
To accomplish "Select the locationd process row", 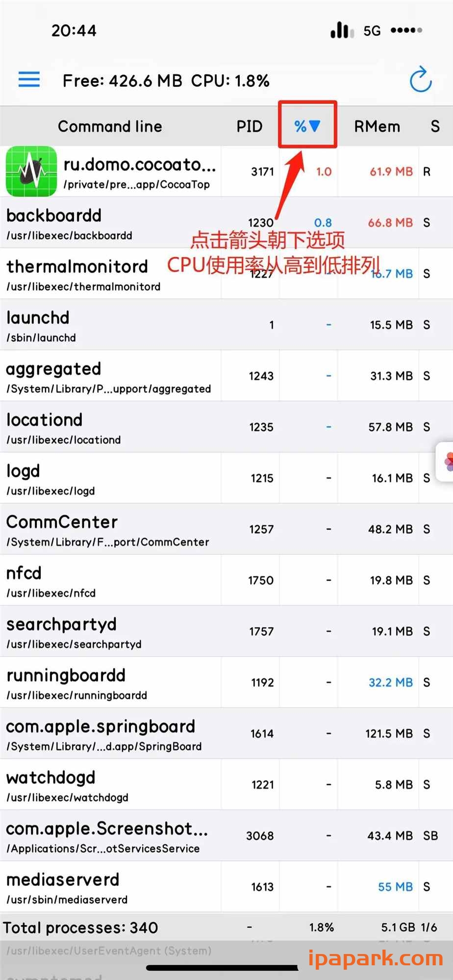I will [113, 428].
